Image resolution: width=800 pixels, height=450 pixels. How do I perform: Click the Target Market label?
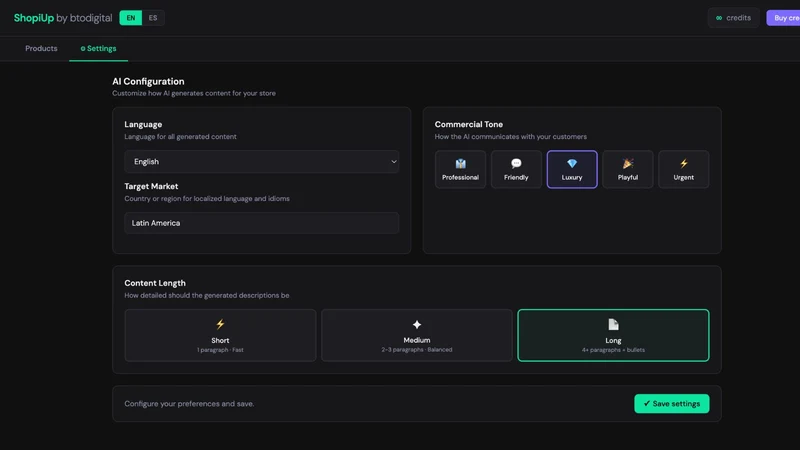click(x=151, y=186)
